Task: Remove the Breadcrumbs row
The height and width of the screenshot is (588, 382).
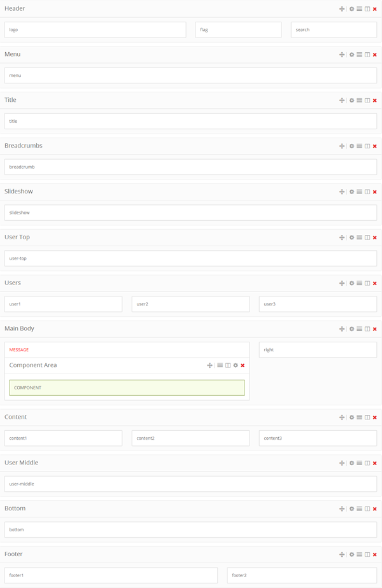Action: 374,146
